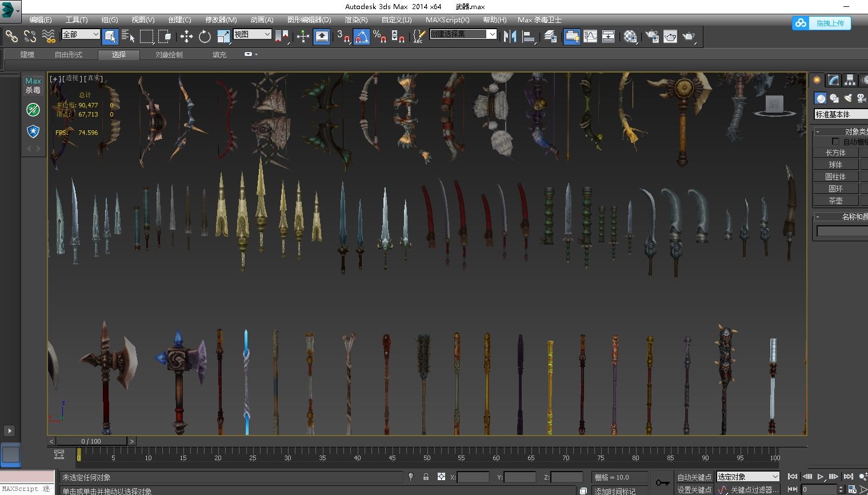The height and width of the screenshot is (495, 868).
Task: Activate the Select Object tool
Action: [x=110, y=37]
